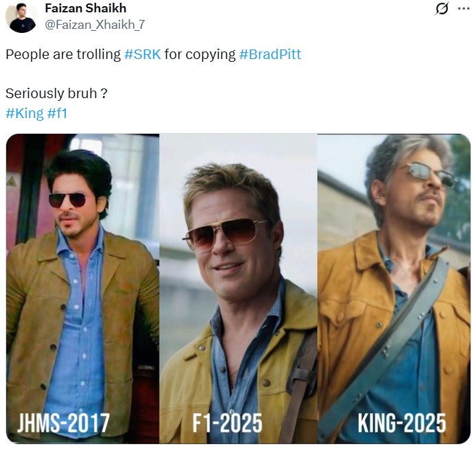The image size is (476, 457).
Task: Click the KING-2025 caption label
Action: pos(401,423)
